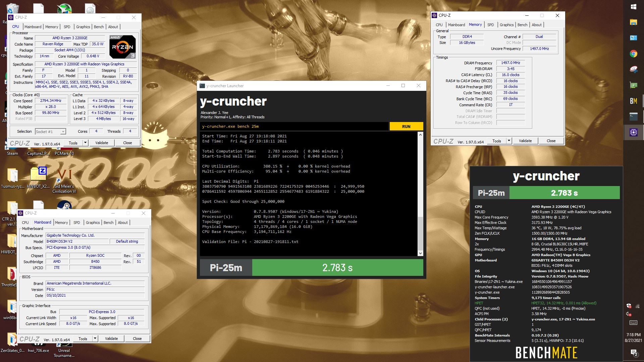Expand Tools dropdown arrow in Memory CPU-Z window

click(x=509, y=141)
